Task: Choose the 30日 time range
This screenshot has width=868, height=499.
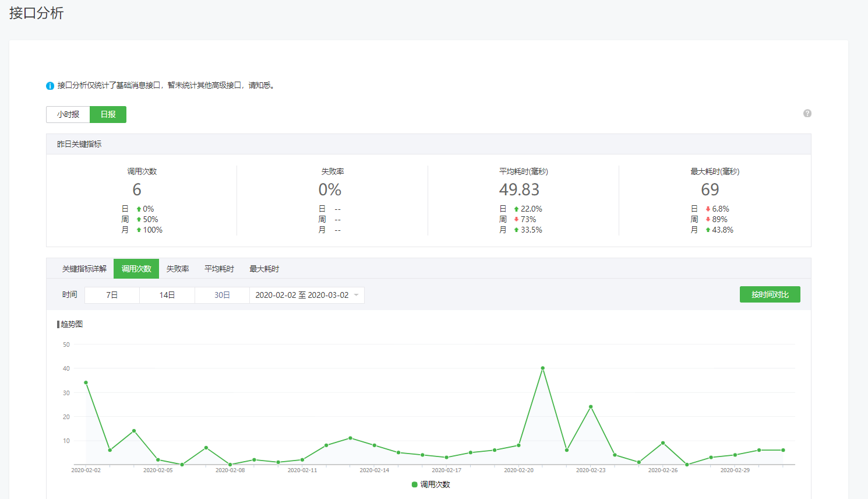Action: point(222,295)
